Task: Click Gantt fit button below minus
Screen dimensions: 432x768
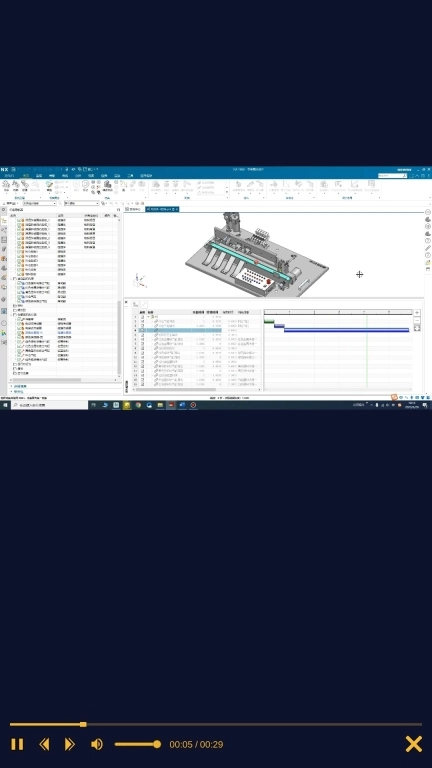Action: 417,328
